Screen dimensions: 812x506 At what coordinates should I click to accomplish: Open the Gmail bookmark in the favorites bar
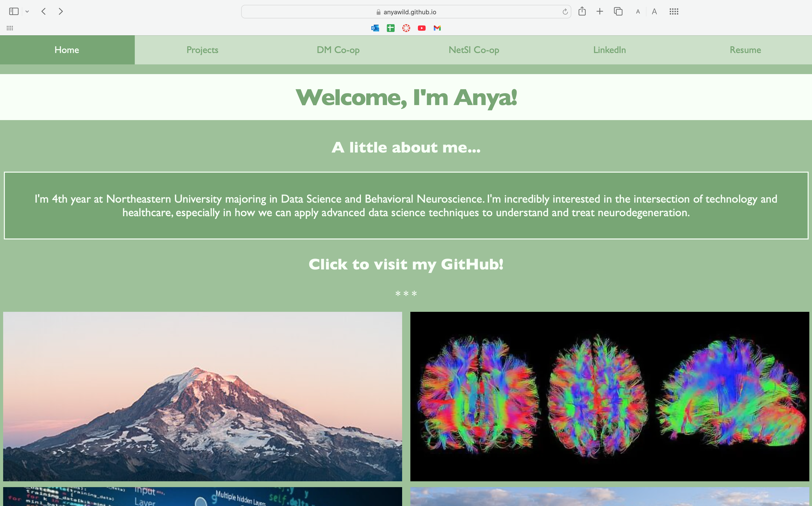pyautogui.click(x=437, y=28)
